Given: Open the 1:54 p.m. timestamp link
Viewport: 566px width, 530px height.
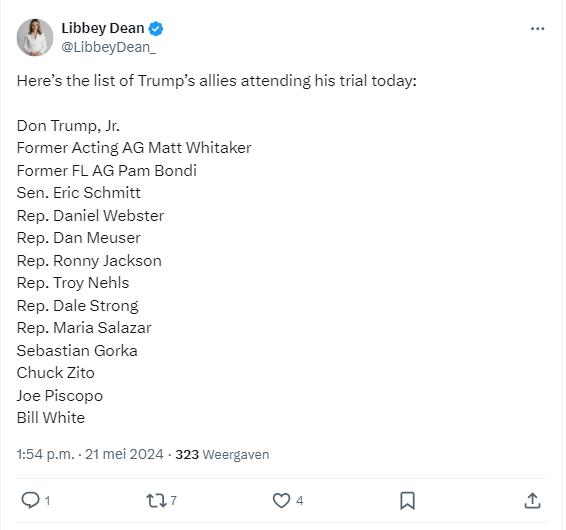Looking at the screenshot, I should point(45,454).
